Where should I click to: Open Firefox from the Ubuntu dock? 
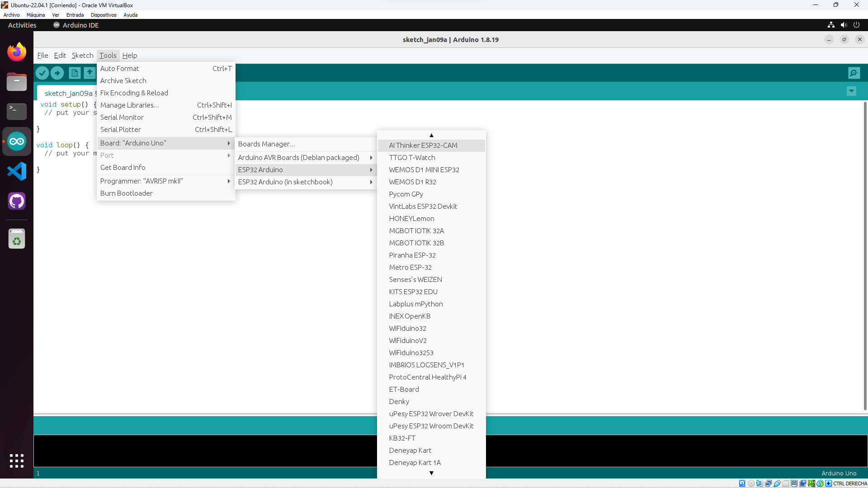tap(17, 52)
